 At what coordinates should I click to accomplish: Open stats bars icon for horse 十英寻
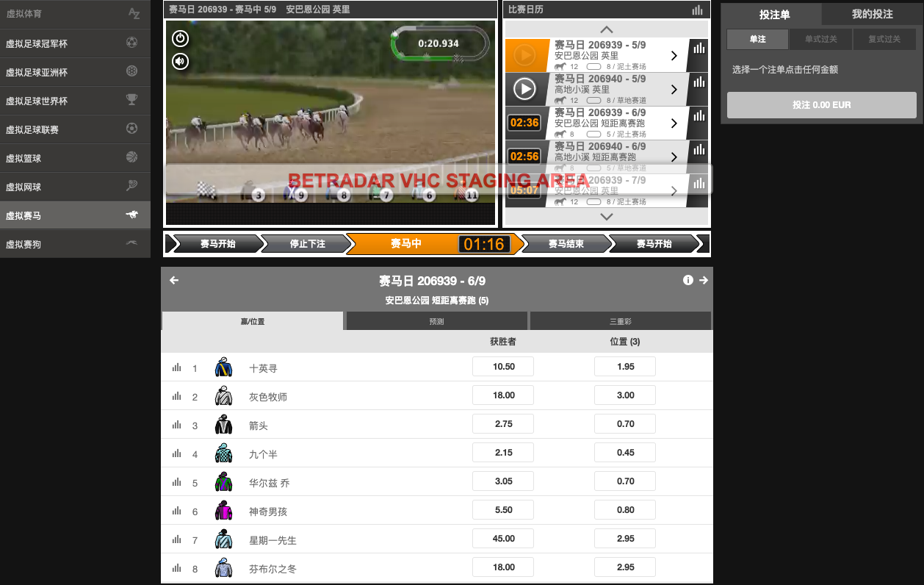coord(176,367)
